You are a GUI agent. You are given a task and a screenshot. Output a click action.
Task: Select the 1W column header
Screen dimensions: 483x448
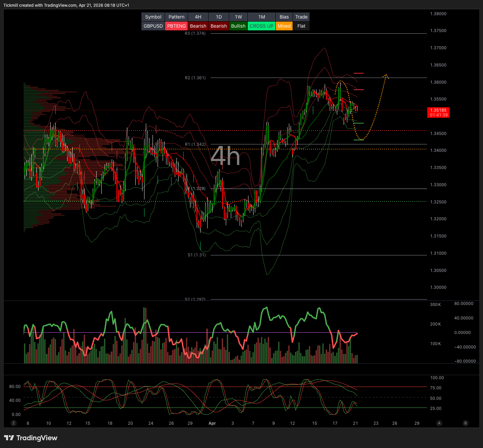click(x=238, y=17)
